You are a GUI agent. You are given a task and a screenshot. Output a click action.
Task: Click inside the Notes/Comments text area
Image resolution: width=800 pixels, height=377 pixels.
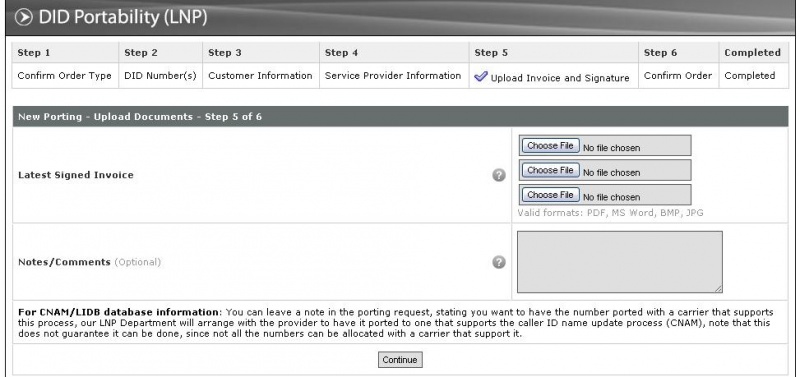pyautogui.click(x=619, y=262)
